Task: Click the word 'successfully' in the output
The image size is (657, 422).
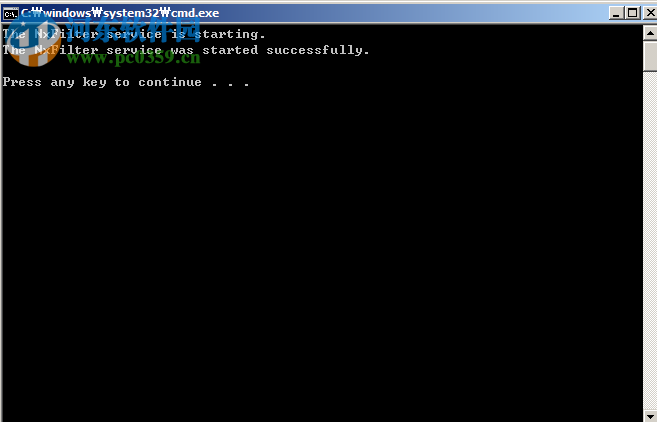Action: 315,50
